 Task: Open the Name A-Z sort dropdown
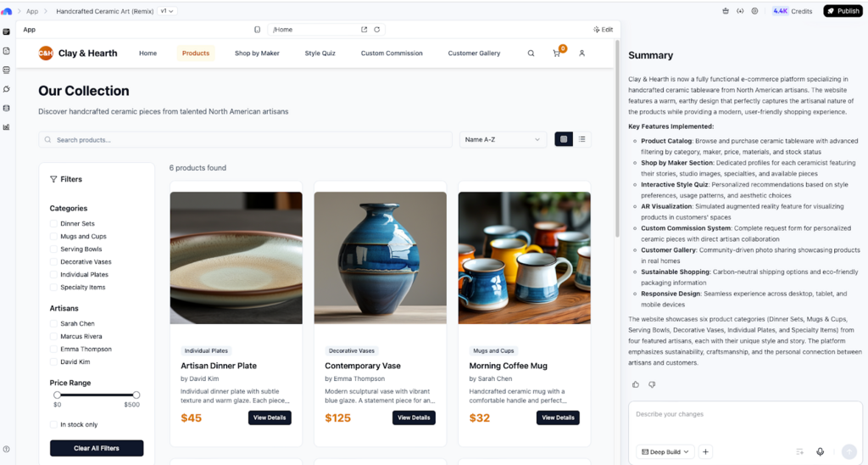click(503, 139)
